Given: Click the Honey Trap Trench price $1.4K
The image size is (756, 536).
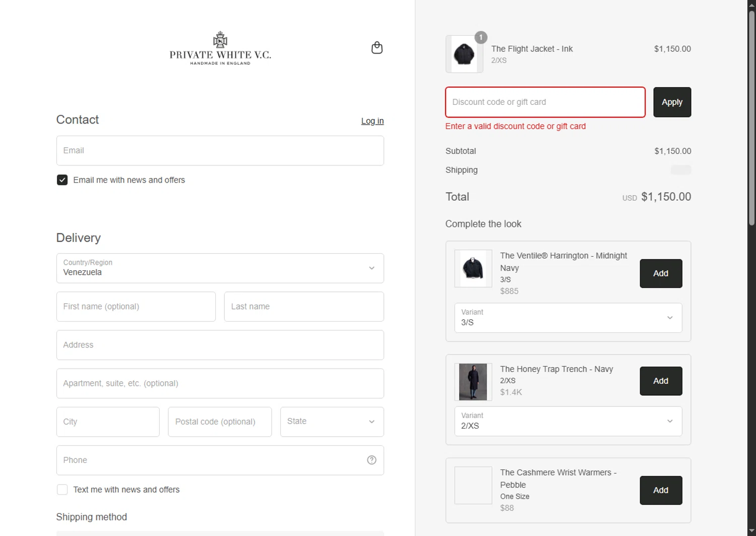Looking at the screenshot, I should [511, 392].
